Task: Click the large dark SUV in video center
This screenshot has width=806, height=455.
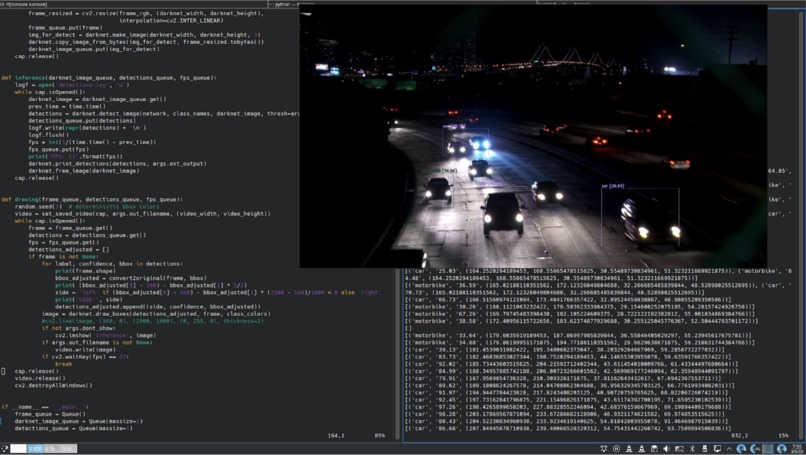Action: coord(502,213)
